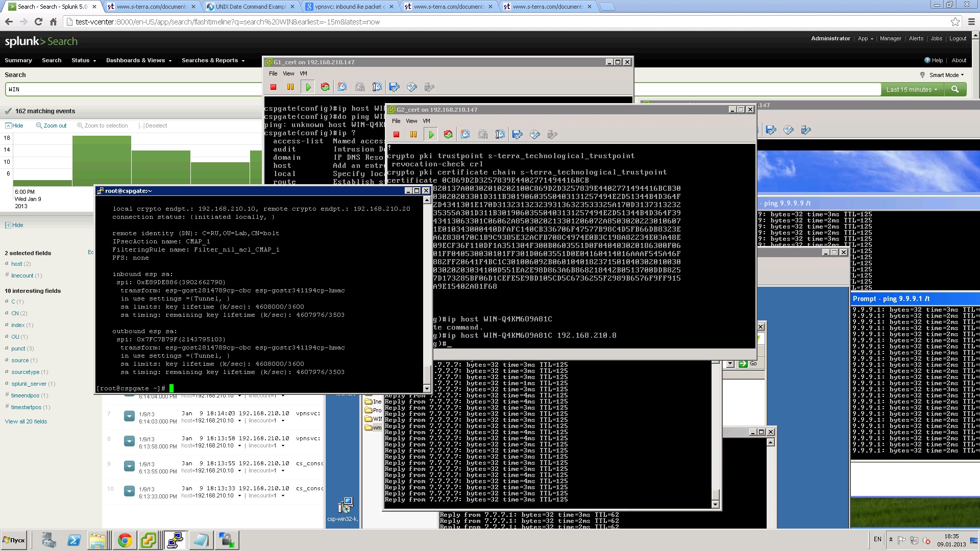This screenshot has height=551, width=980.
Task: Run the Splunk search with the magnifier button
Action: pos(955,89)
